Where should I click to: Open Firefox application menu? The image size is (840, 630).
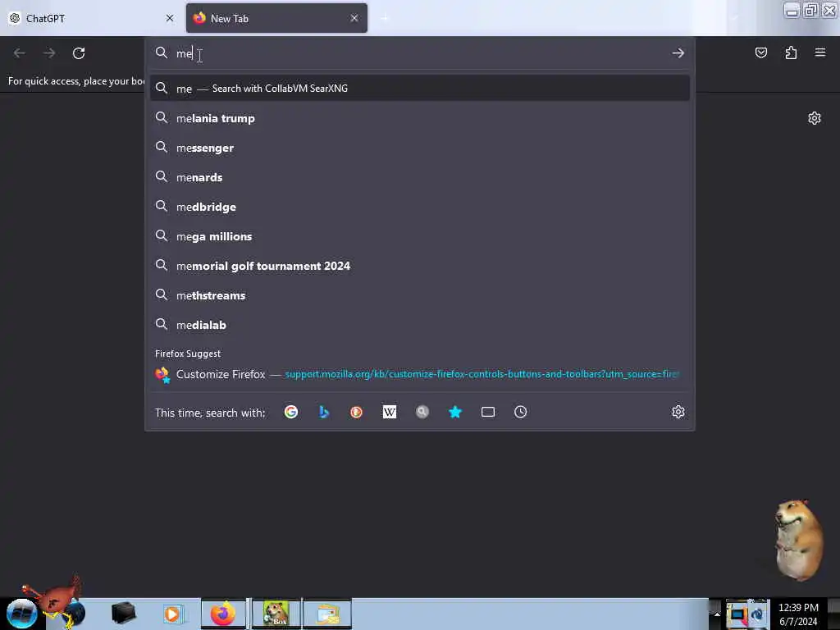coord(820,52)
